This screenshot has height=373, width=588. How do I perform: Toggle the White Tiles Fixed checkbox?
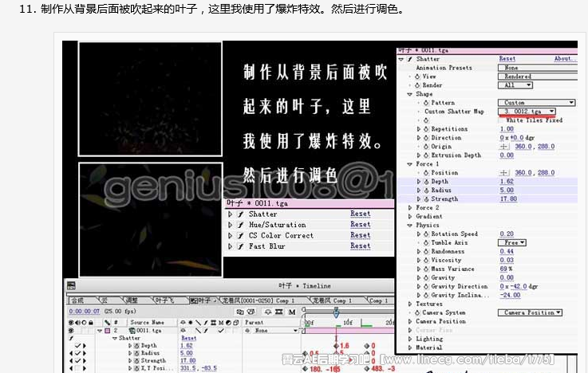tap(502, 120)
